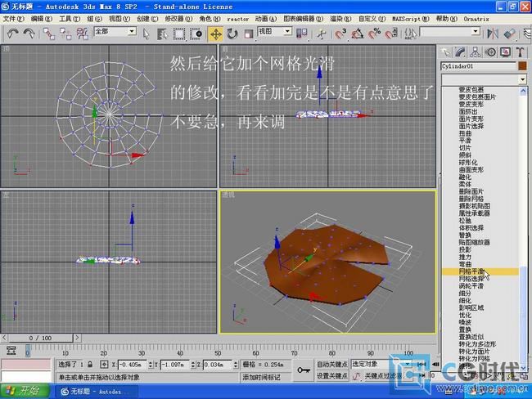Screen dimensions: 532x399
Task: Click the Align tool icon
Action: (x=509, y=34)
